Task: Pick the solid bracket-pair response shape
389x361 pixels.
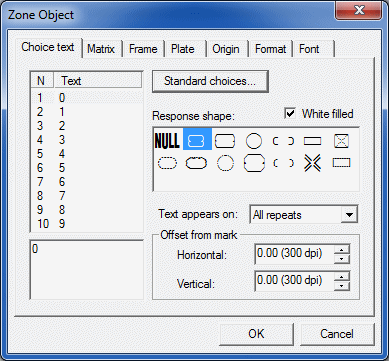Action: pyautogui.click(x=283, y=141)
